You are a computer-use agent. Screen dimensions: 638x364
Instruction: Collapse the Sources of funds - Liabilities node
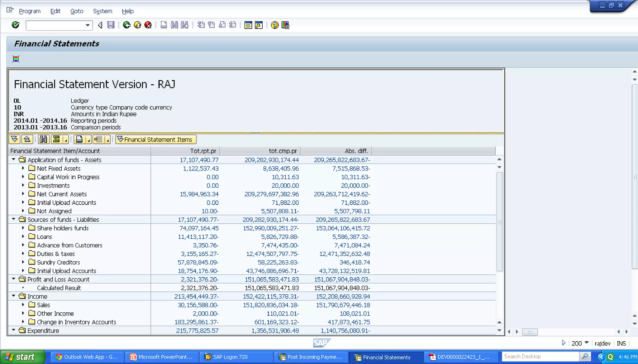(x=14, y=219)
